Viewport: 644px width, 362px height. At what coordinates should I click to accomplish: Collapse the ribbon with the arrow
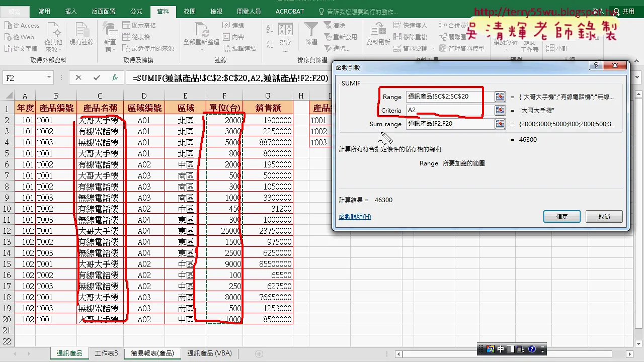(636, 60)
